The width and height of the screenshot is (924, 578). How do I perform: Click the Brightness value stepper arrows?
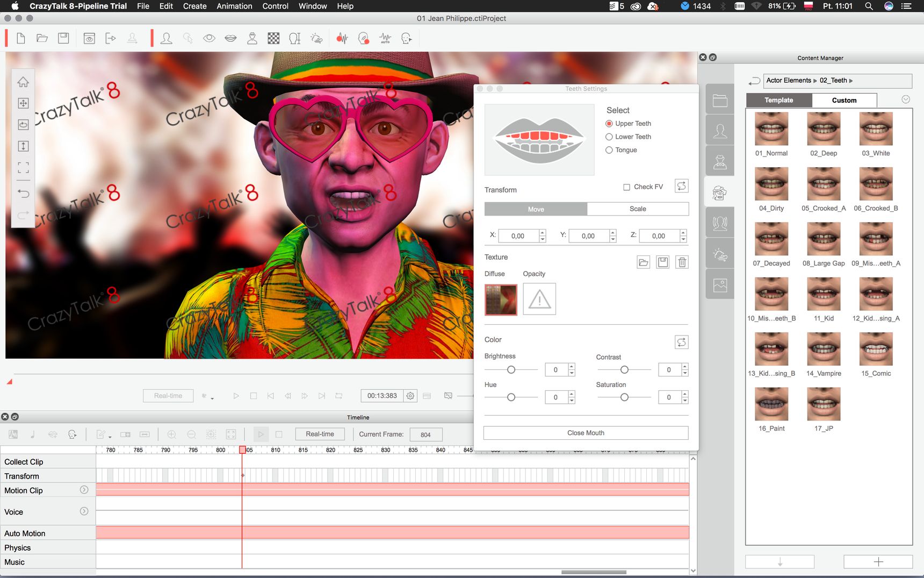click(572, 369)
